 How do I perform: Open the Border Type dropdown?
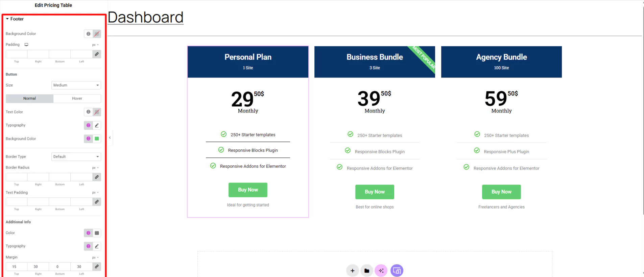click(x=76, y=157)
